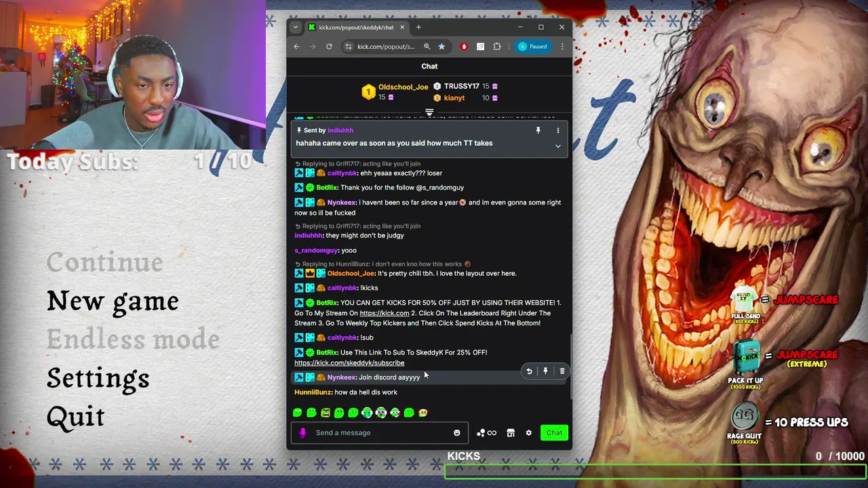Open Chrome tab search dropdown arrow
868x488 pixels.
[x=296, y=27]
